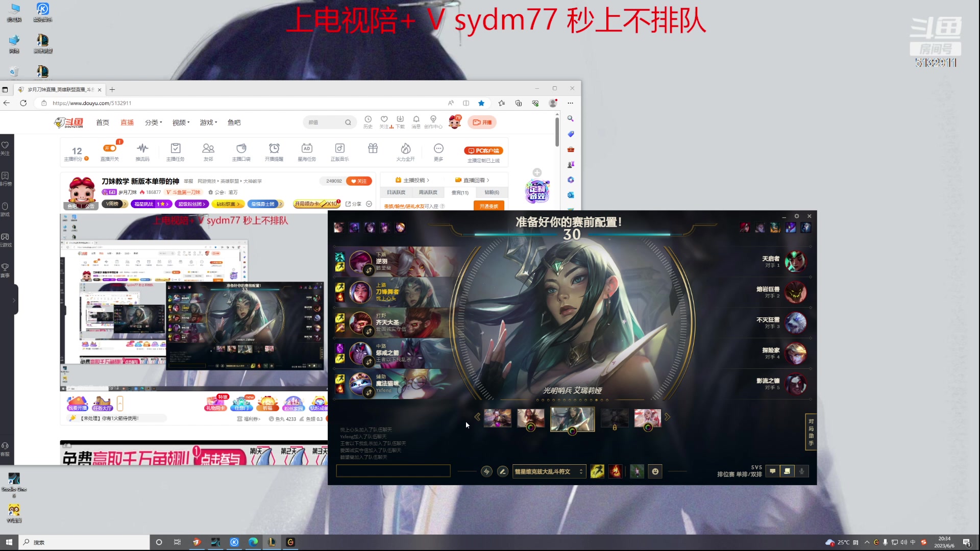Expand the 分类 dropdown in navigation
The image size is (980, 551).
(153, 122)
